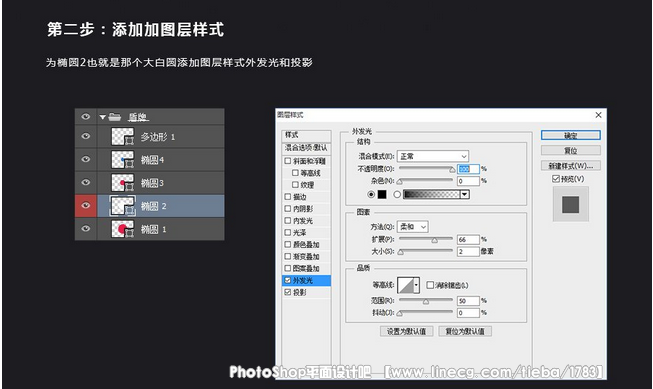Select the 椭圆3 layer thumbnail
Viewport: 653px width, 389px height.
click(122, 182)
